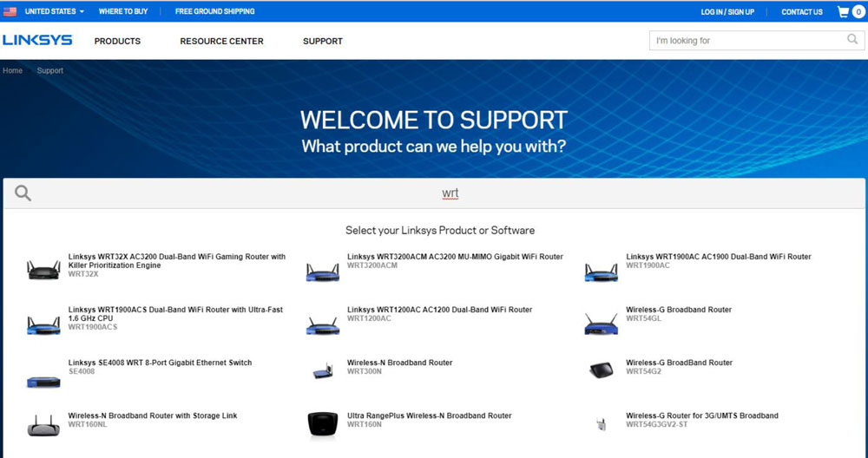Select the WRT300N router thumbnail
Image resolution: width=868 pixels, height=458 pixels.
(323, 370)
